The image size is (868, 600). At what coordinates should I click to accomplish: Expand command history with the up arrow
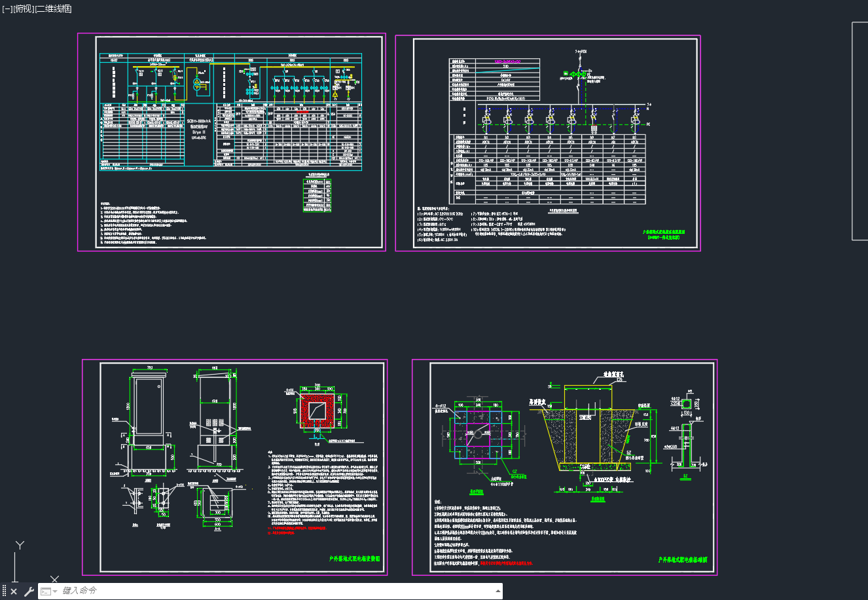[x=498, y=591]
